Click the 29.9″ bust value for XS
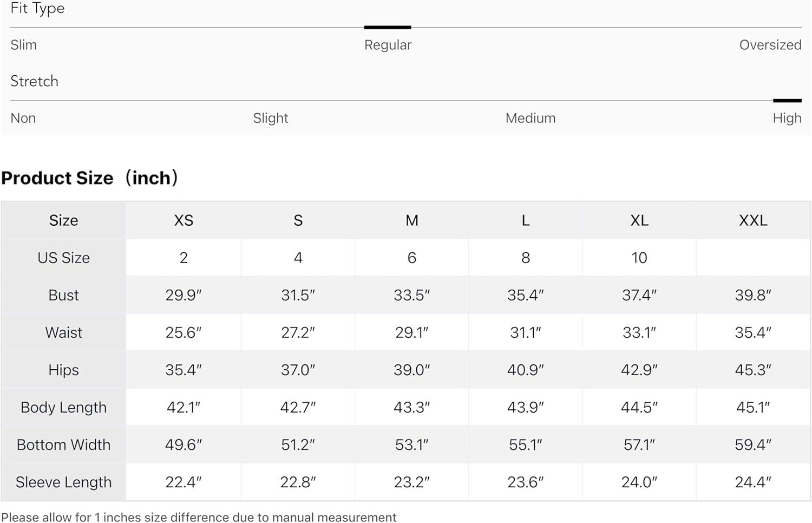Viewport: 812px width, 523px height. pyautogui.click(x=184, y=295)
